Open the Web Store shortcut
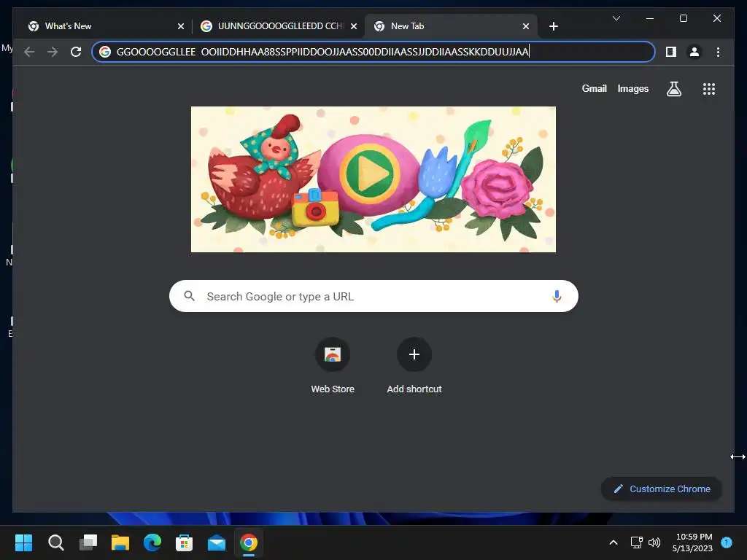This screenshot has width=747, height=560. pos(333,366)
